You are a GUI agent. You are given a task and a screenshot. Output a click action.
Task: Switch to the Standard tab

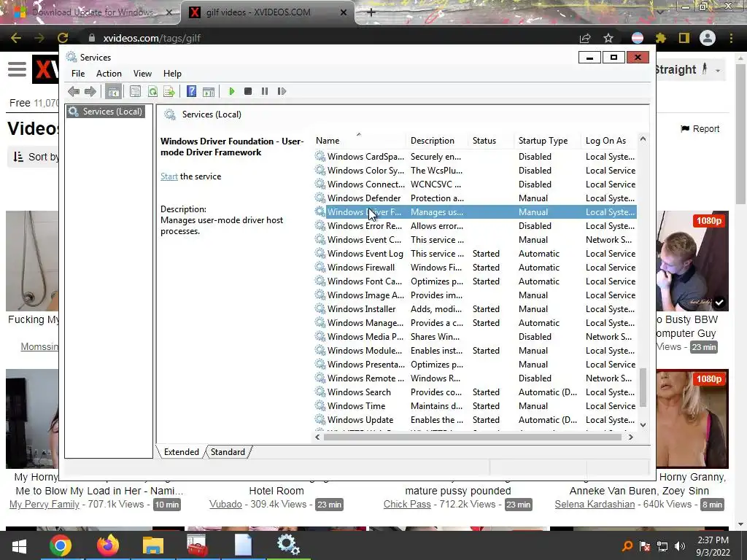click(228, 452)
